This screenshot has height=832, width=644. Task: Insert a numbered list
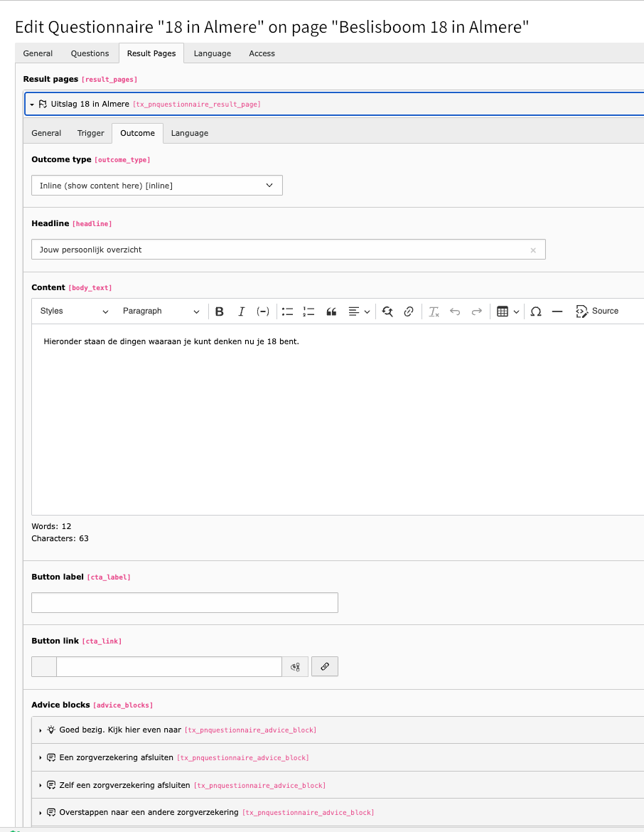[308, 311]
